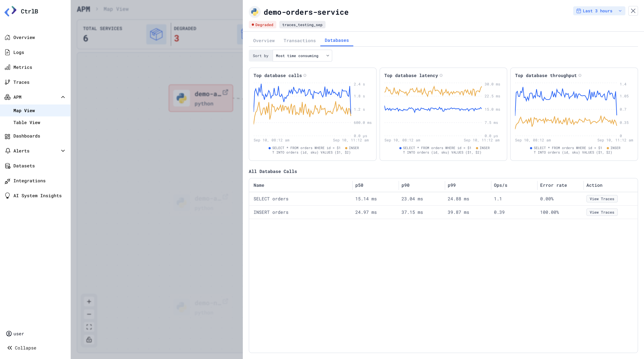Switch to the Overview tab
This screenshot has width=644, height=359.
tap(264, 40)
